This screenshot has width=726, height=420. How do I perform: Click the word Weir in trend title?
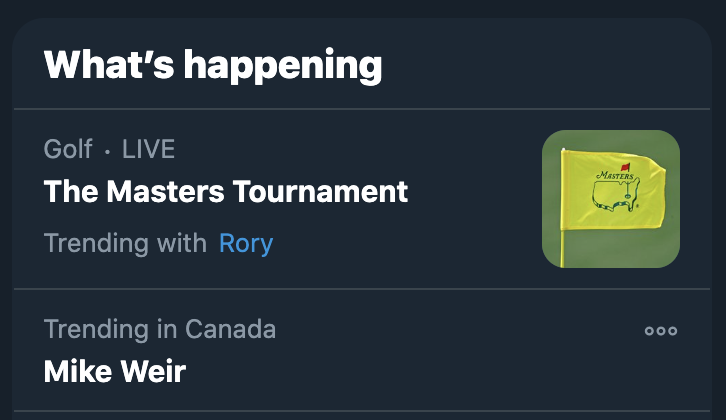(x=153, y=372)
